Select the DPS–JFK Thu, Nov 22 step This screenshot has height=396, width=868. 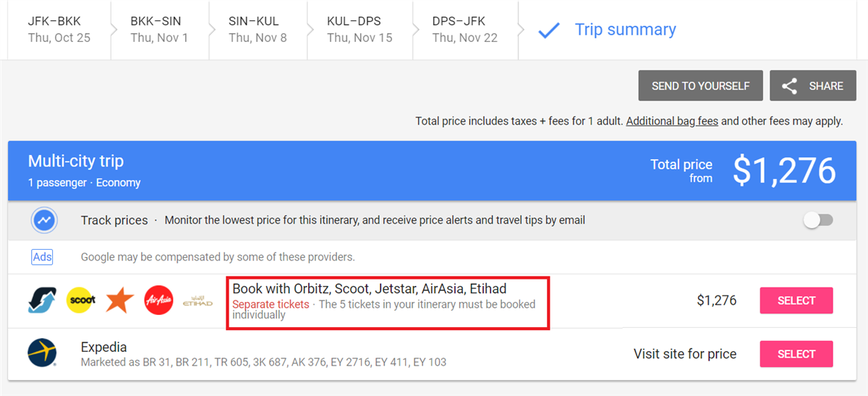pos(465,30)
